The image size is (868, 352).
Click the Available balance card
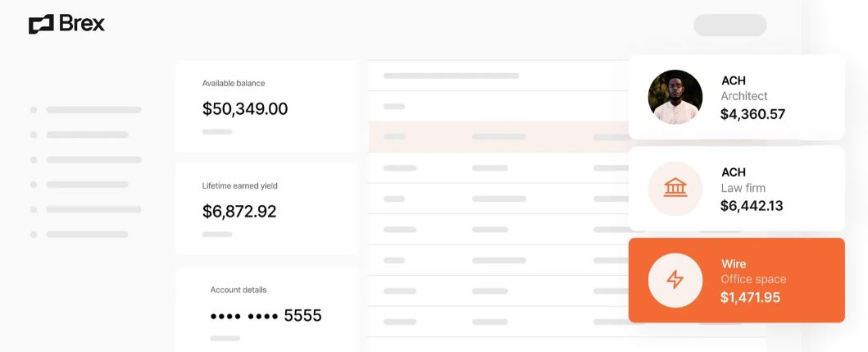[266, 106]
